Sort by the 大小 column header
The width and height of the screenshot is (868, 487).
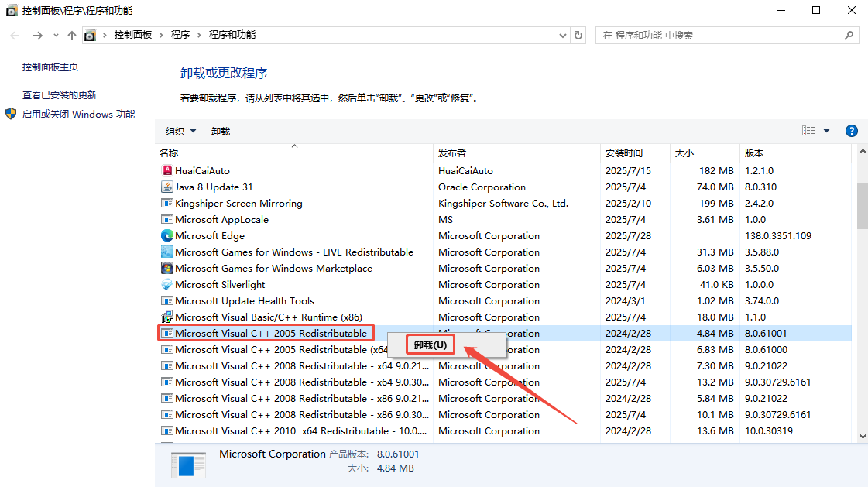[x=705, y=153]
